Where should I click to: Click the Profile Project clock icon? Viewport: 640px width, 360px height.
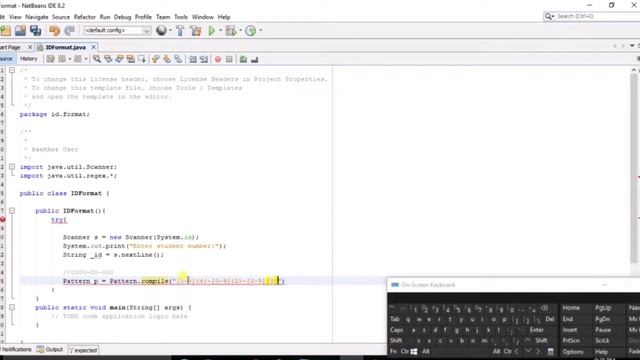click(251, 31)
